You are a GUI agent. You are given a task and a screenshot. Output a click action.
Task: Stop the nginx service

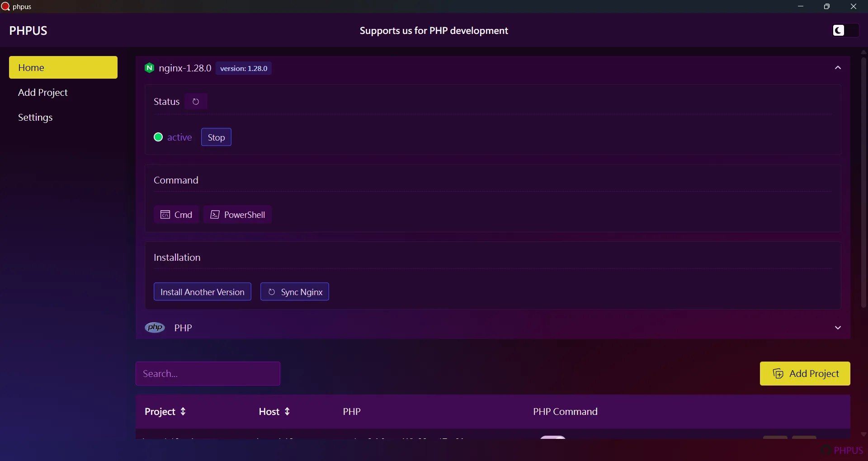pos(216,137)
